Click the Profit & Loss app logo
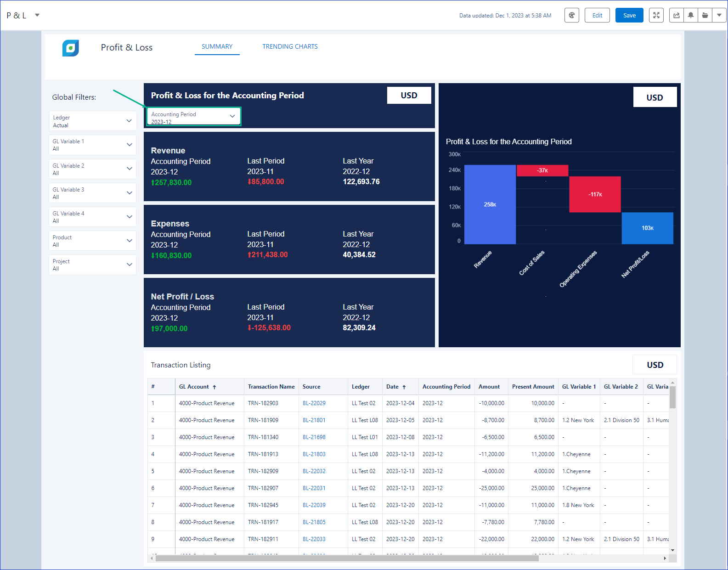The image size is (728, 570). [71, 48]
